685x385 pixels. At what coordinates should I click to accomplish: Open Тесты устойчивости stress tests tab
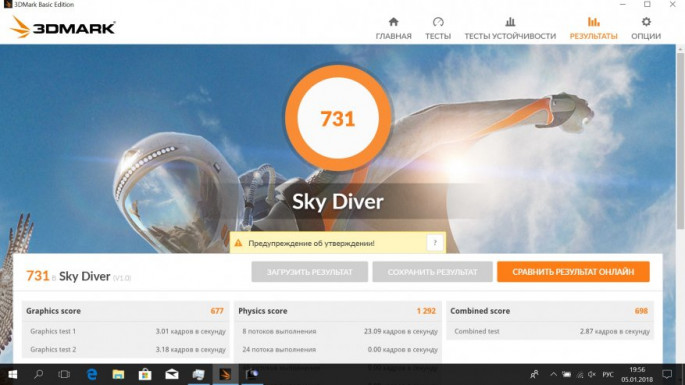[510, 28]
